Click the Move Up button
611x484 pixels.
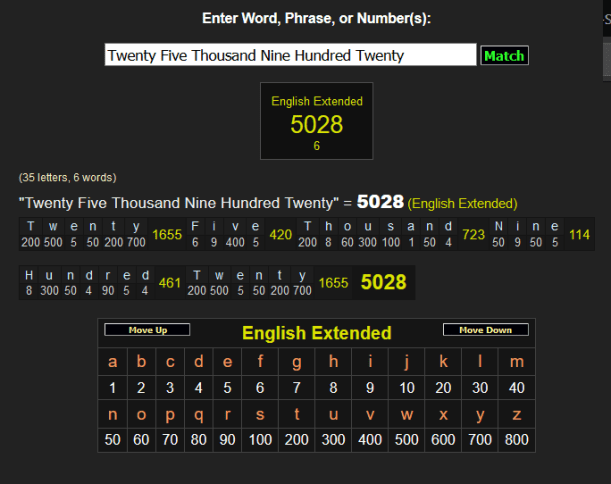(147, 330)
